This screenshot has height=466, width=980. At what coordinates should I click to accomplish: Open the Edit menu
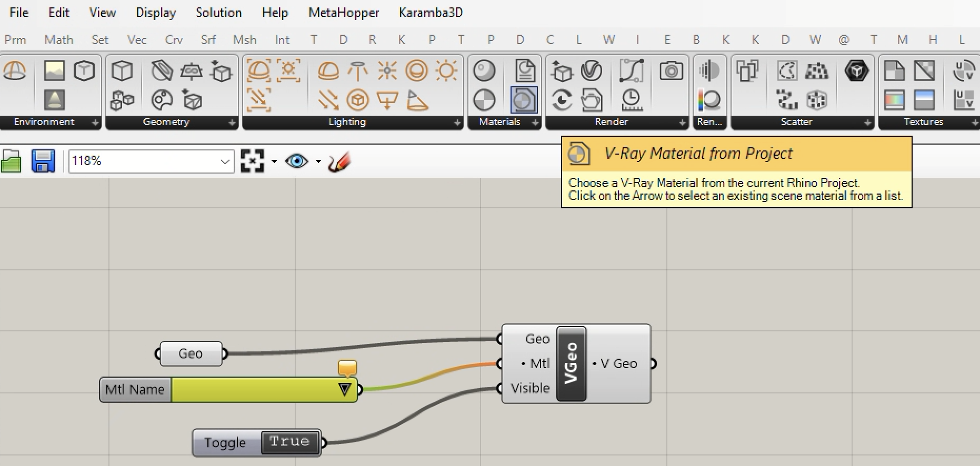59,12
